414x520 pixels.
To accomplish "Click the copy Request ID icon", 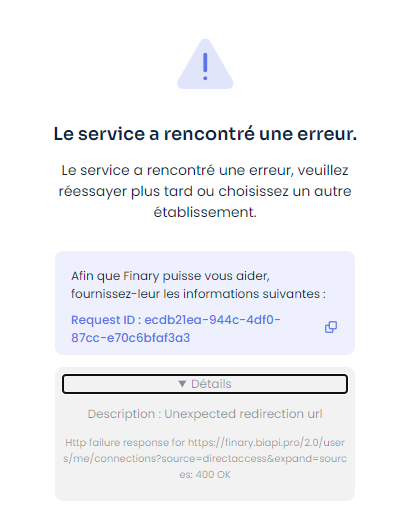I will click(331, 327).
